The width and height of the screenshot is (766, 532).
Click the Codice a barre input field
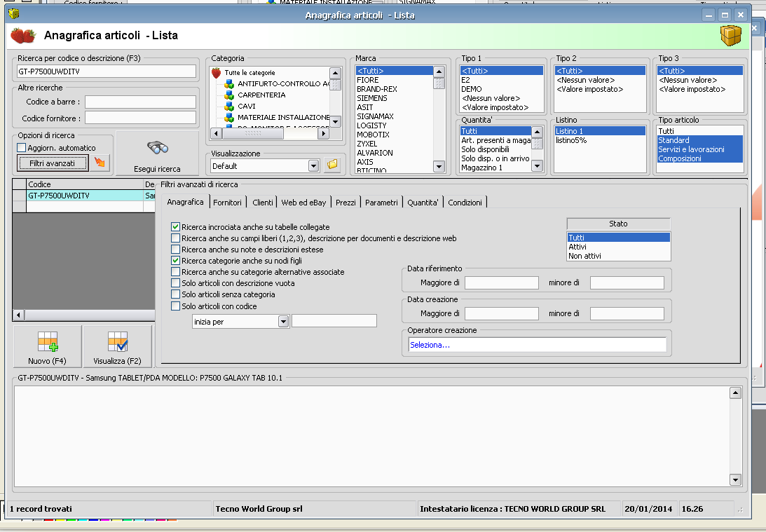coord(140,102)
